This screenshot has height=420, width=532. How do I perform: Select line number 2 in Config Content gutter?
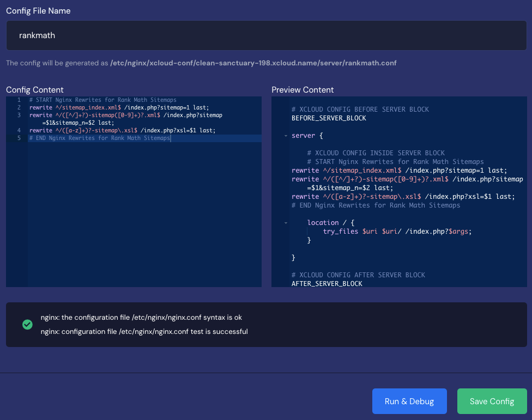(x=19, y=107)
